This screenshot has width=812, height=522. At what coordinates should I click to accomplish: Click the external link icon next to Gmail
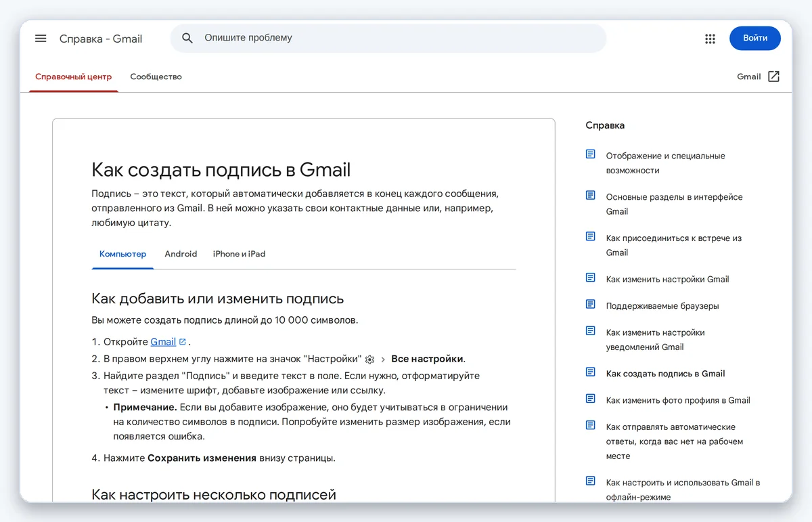click(774, 77)
